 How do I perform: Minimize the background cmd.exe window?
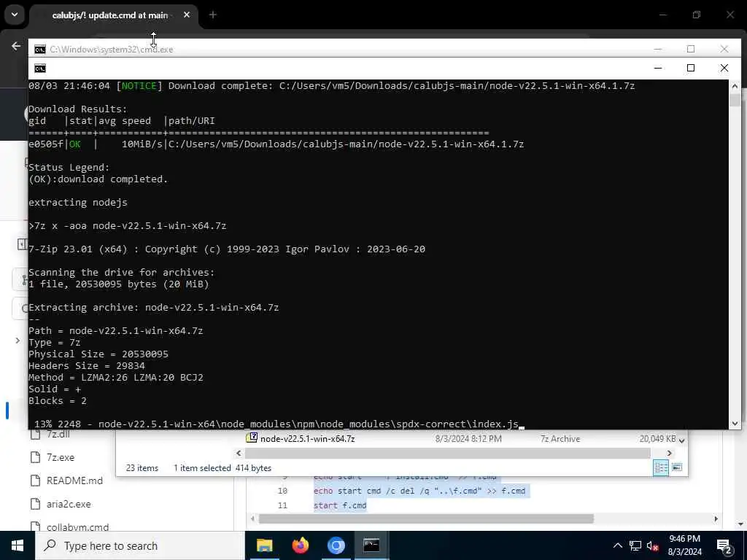pos(658,49)
